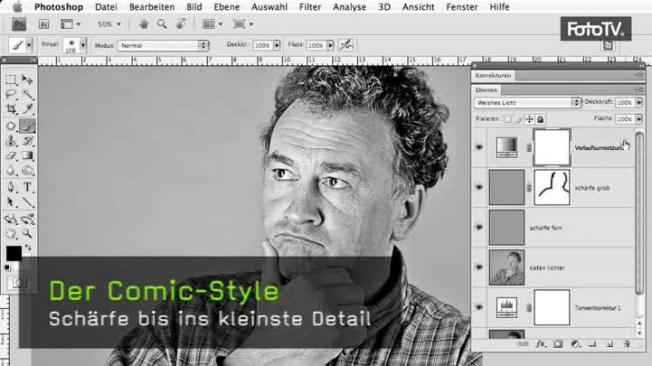Open the brush preset picker arrow
Viewport: 652px width, 366px height.
[83, 45]
